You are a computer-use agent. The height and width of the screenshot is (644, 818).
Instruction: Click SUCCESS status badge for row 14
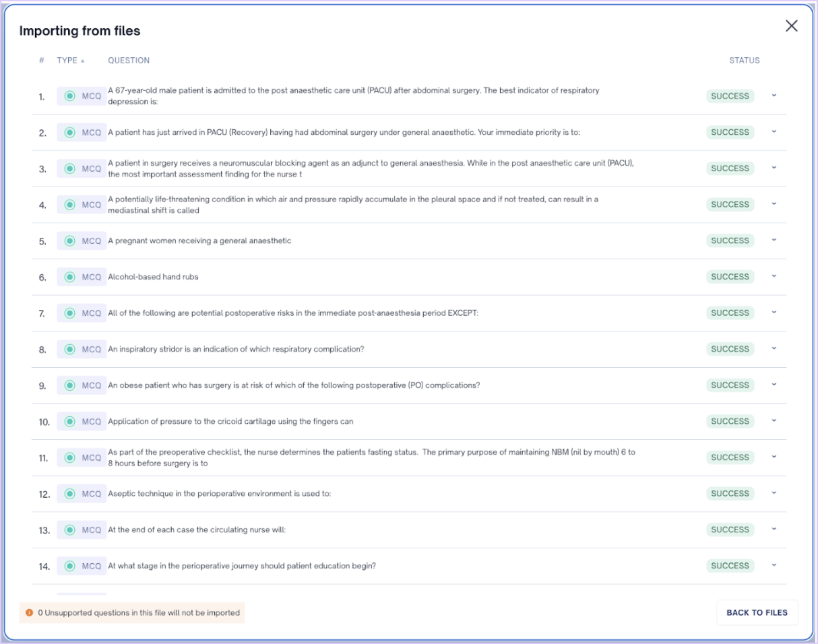point(730,566)
